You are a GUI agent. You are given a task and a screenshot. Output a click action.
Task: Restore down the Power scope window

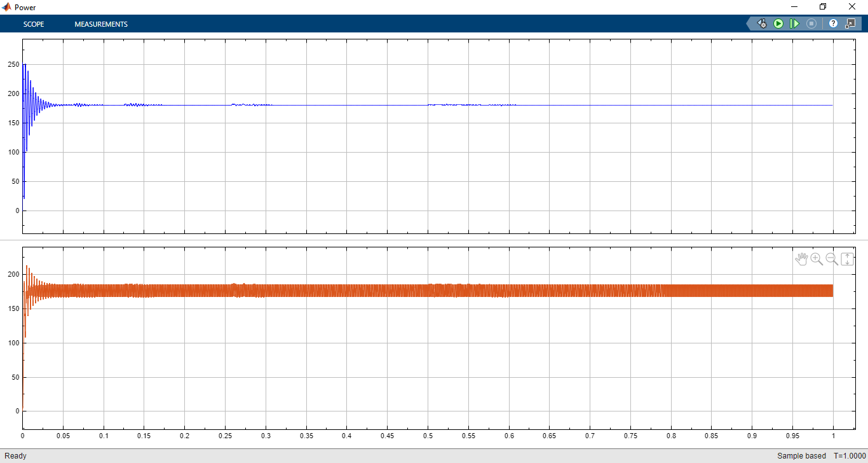(823, 7)
